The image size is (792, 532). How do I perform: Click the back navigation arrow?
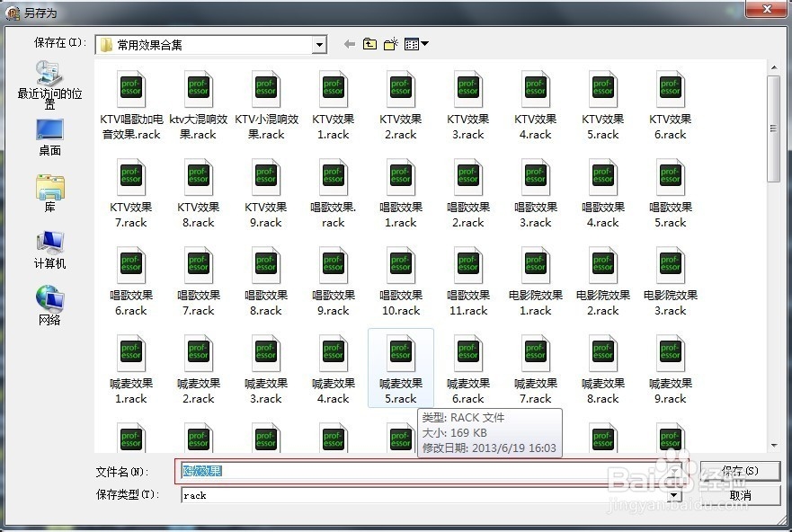tap(349, 43)
